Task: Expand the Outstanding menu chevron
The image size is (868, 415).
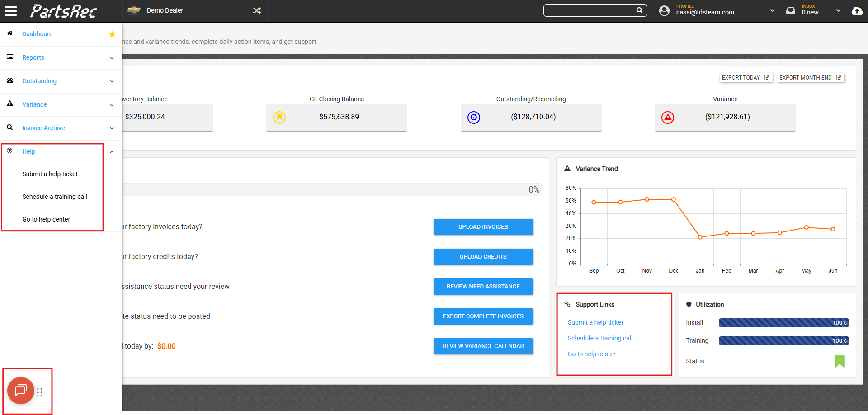Action: point(112,81)
